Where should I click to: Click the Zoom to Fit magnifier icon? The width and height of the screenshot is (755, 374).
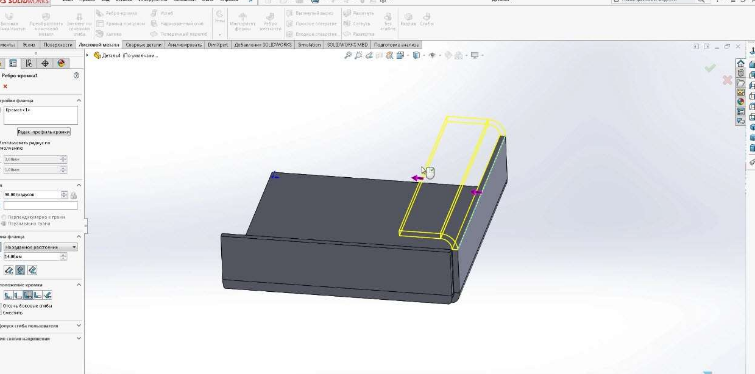[x=348, y=55]
